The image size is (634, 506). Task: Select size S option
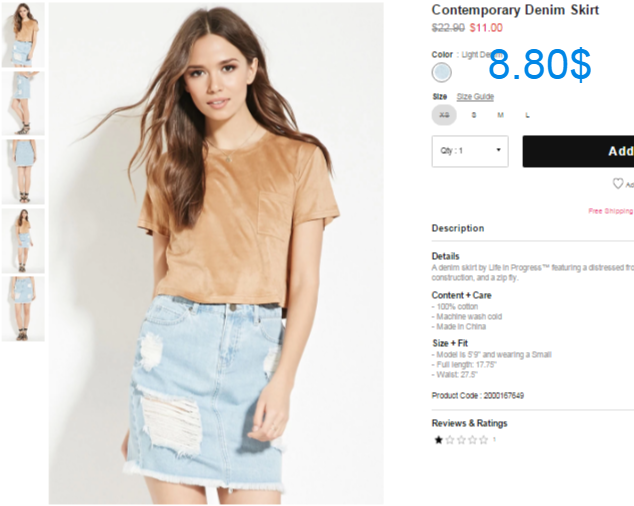[473, 115]
